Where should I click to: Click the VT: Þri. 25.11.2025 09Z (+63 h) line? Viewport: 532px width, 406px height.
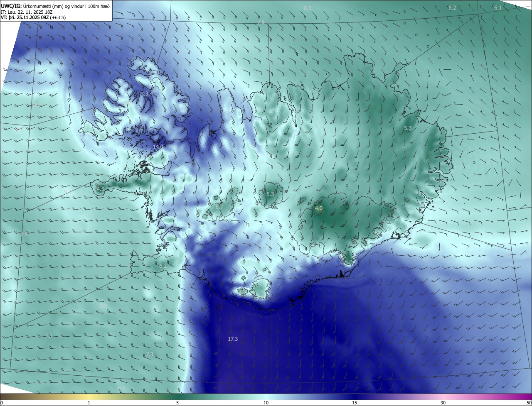pyautogui.click(x=33, y=17)
